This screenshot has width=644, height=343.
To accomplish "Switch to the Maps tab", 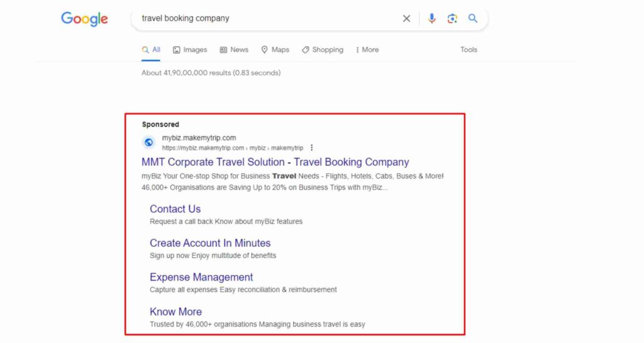I will (x=275, y=50).
